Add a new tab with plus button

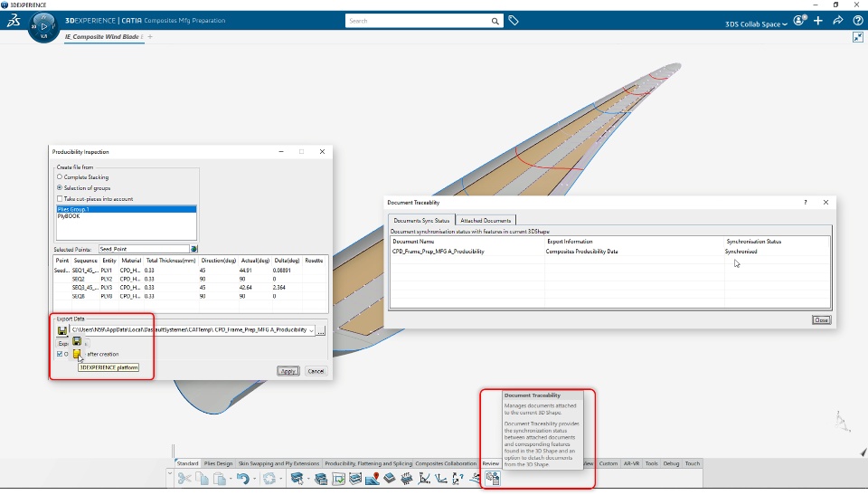click(x=150, y=36)
